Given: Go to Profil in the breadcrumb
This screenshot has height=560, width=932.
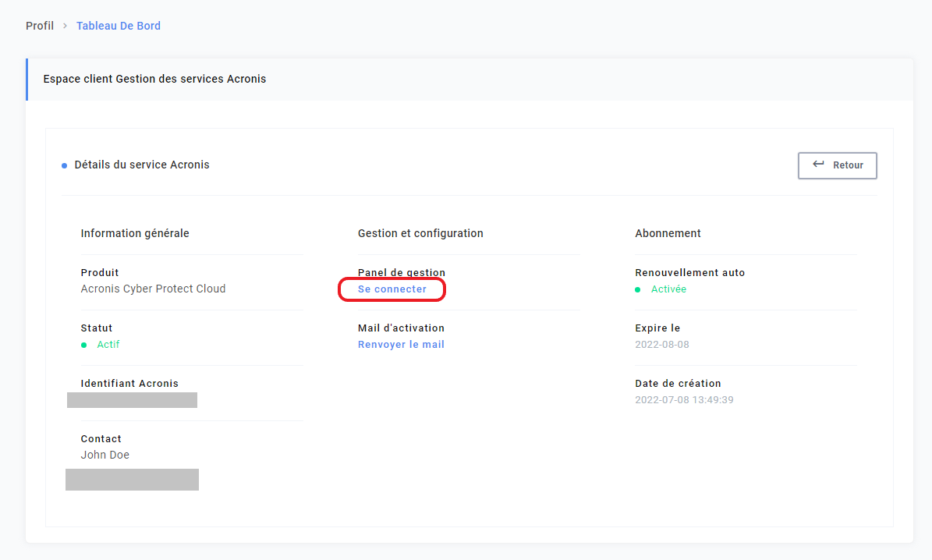Looking at the screenshot, I should click(x=40, y=26).
